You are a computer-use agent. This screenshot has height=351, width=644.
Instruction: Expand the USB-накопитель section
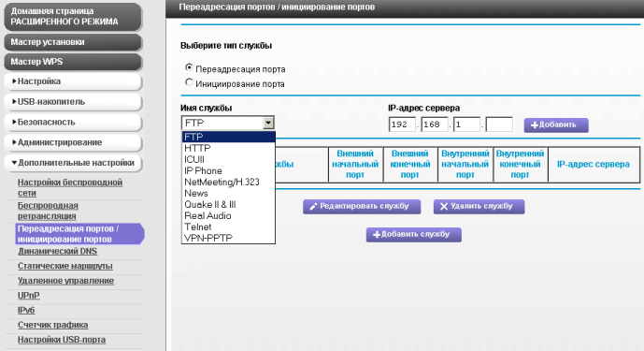click(x=73, y=102)
